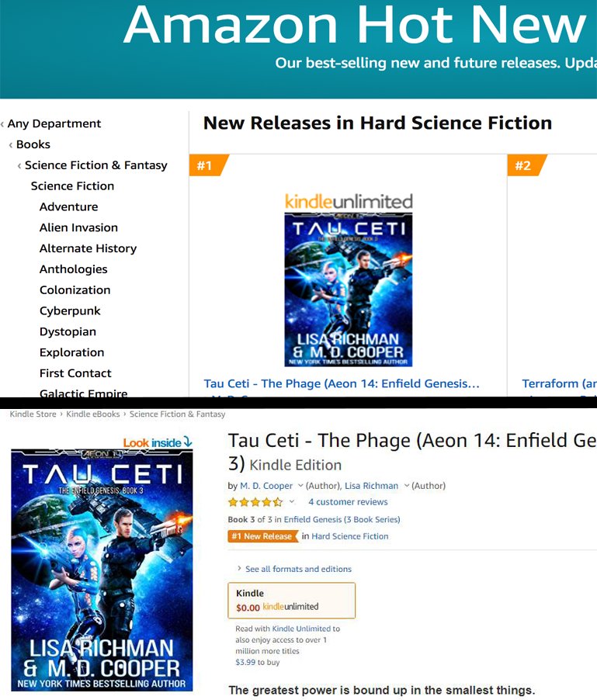Select the Kindle $0.00 format box

click(292, 601)
